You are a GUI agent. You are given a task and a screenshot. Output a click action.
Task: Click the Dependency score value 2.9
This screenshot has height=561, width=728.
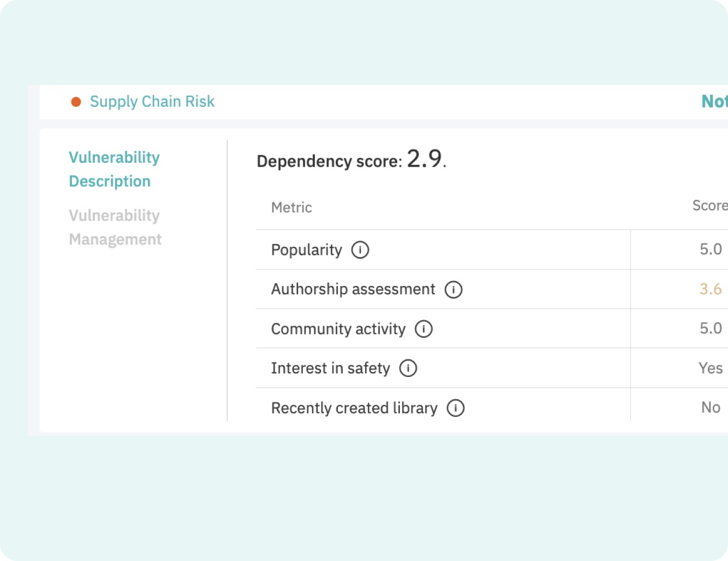(x=424, y=160)
